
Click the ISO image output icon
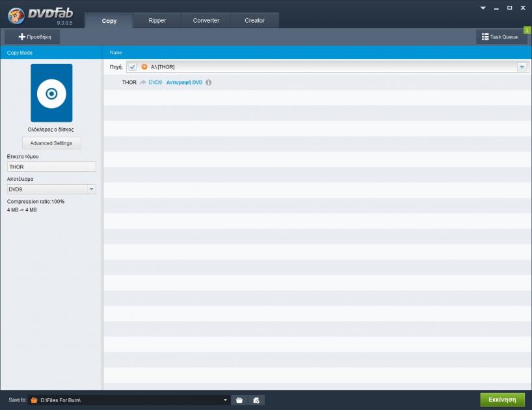pyautogui.click(x=256, y=400)
